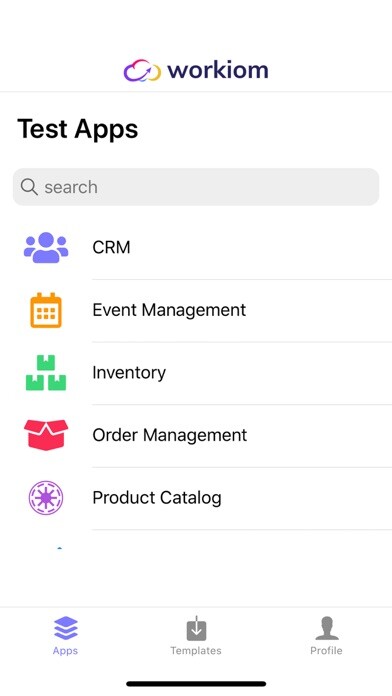Tap the CRM people group icon

click(46, 247)
